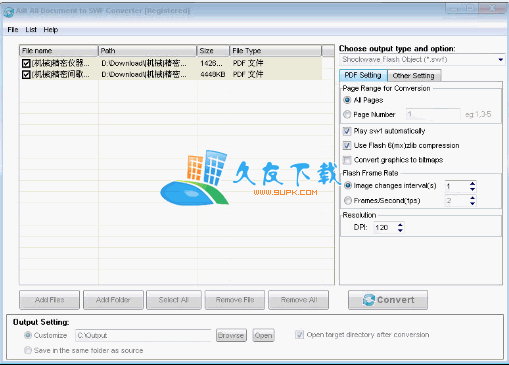This screenshot has width=509, height=365.
Task: Uncheck the first PDF file checkbox (1428 size)
Action: (x=26, y=63)
